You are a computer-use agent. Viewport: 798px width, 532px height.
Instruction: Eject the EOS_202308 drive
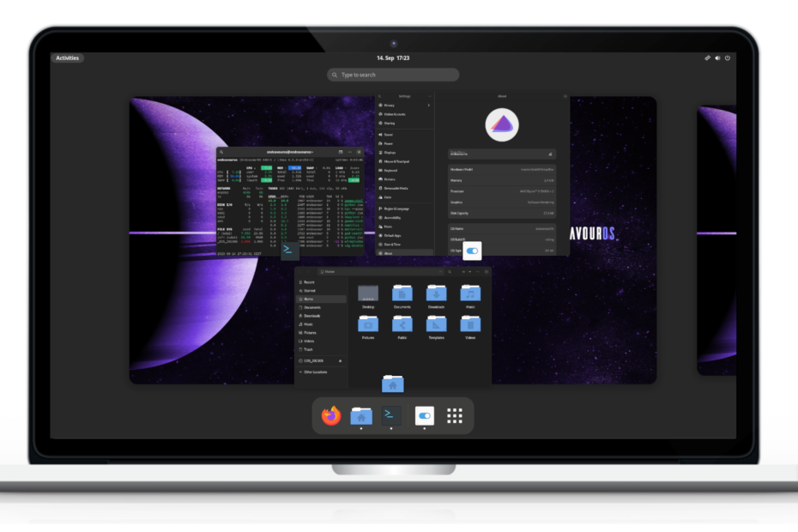point(341,361)
